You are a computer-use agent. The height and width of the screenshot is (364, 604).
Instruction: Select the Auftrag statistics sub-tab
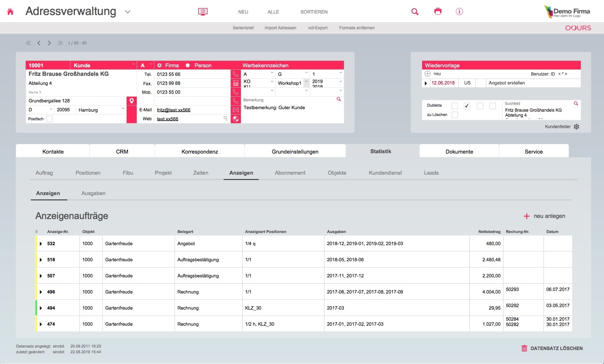click(44, 173)
